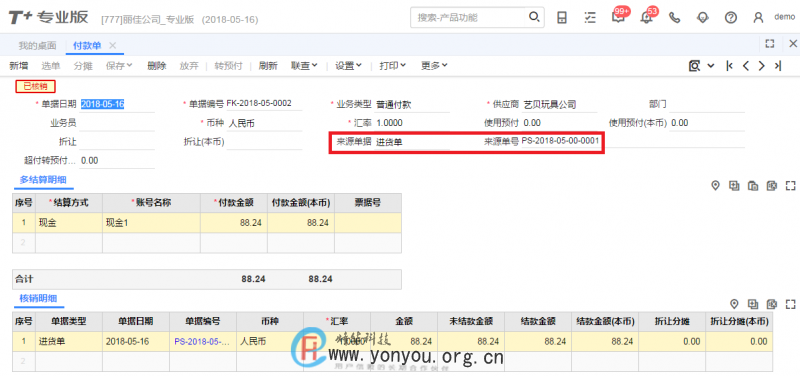Go to the next record arrow
This screenshot has height=376, width=800.
pos(761,65)
